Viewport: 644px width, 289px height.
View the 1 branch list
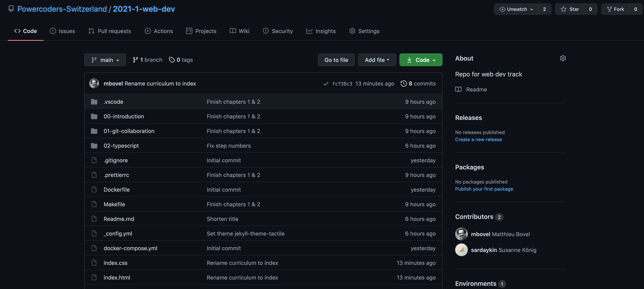tap(147, 60)
